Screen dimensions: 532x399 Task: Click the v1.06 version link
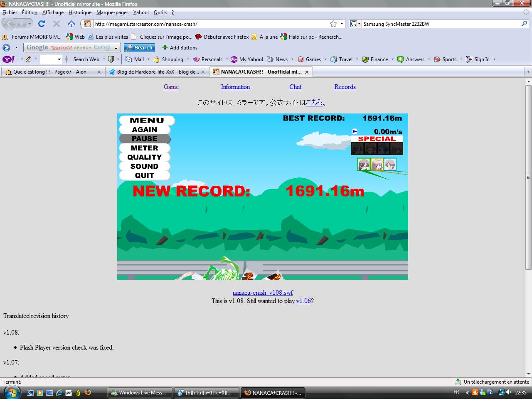point(303,301)
